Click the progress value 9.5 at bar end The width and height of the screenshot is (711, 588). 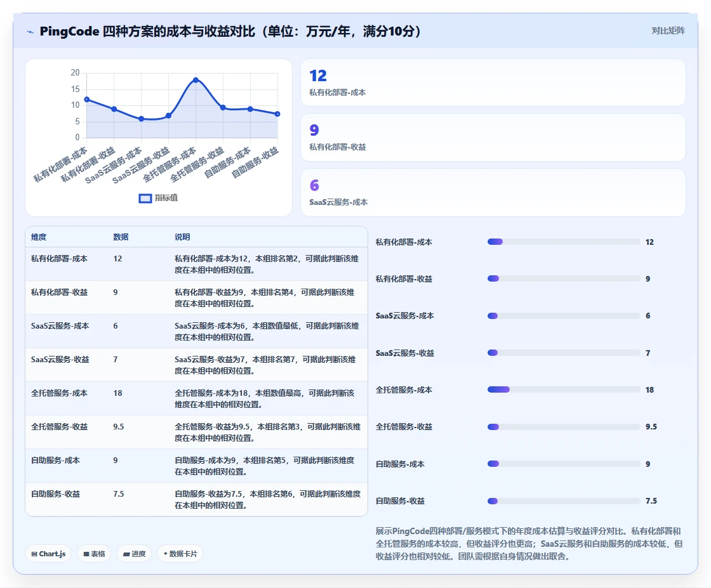pos(651,427)
